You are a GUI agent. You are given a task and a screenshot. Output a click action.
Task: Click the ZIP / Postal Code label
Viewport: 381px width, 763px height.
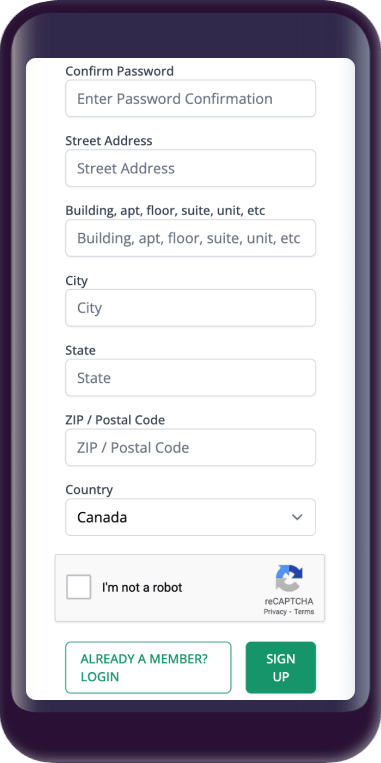(x=115, y=420)
